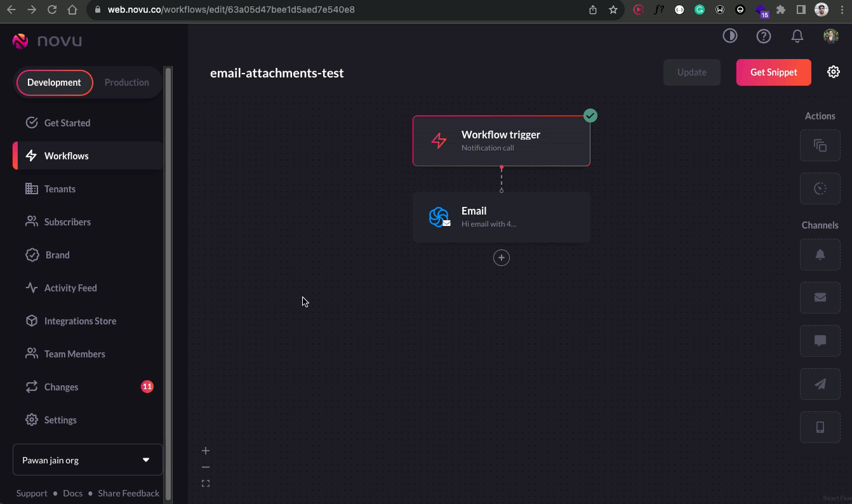Add Push channel phone tile

[x=820, y=427]
